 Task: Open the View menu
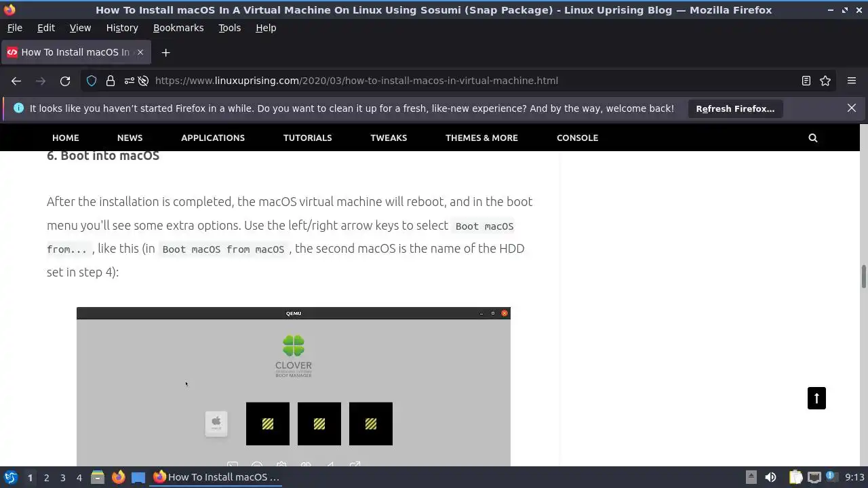click(80, 28)
